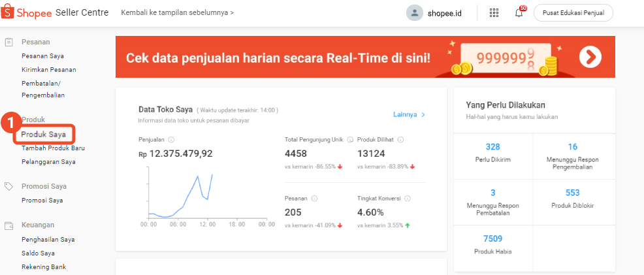
Task: Click the Pesanan section heading in sidebar
Action: click(x=36, y=42)
